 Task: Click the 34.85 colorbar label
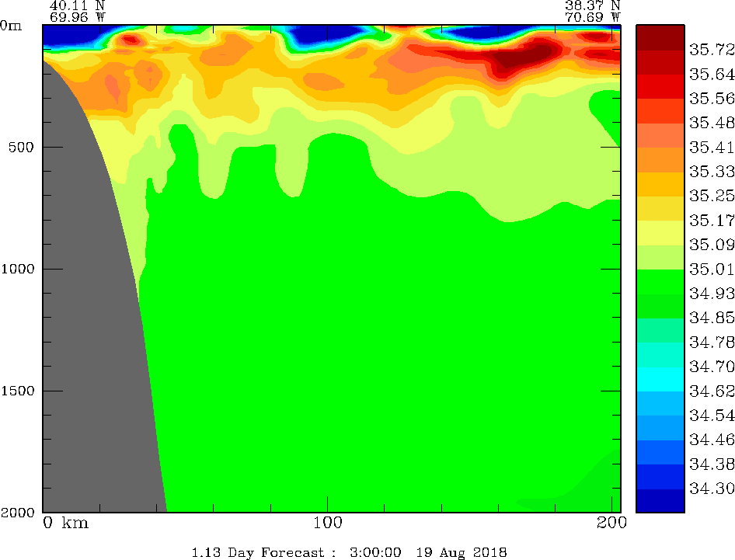[x=712, y=318]
